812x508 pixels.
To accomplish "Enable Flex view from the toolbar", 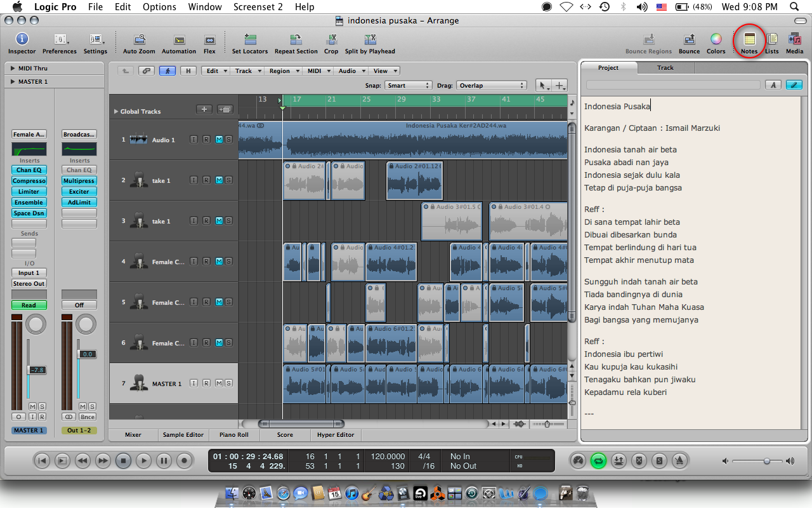I will coord(209,39).
